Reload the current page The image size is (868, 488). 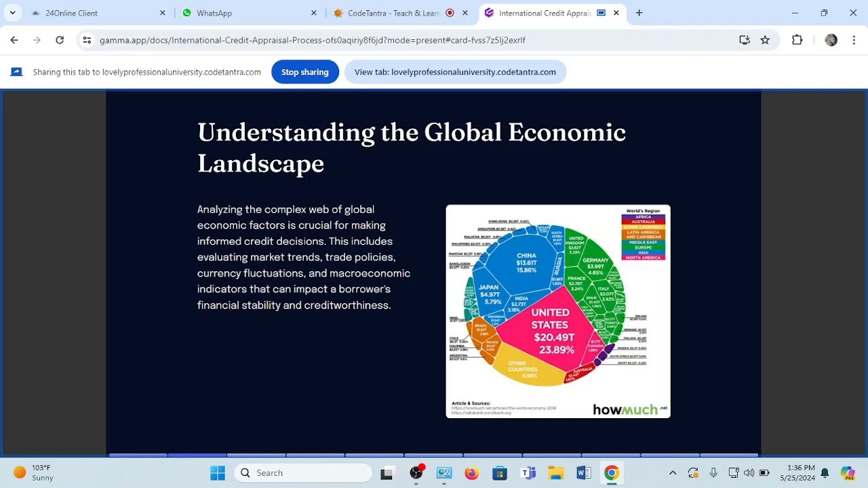(60, 40)
